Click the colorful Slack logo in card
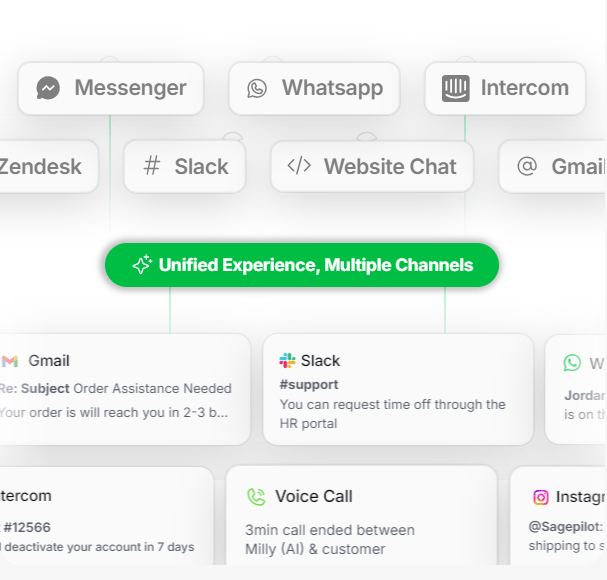Image resolution: width=607 pixels, height=580 pixels. pos(288,361)
